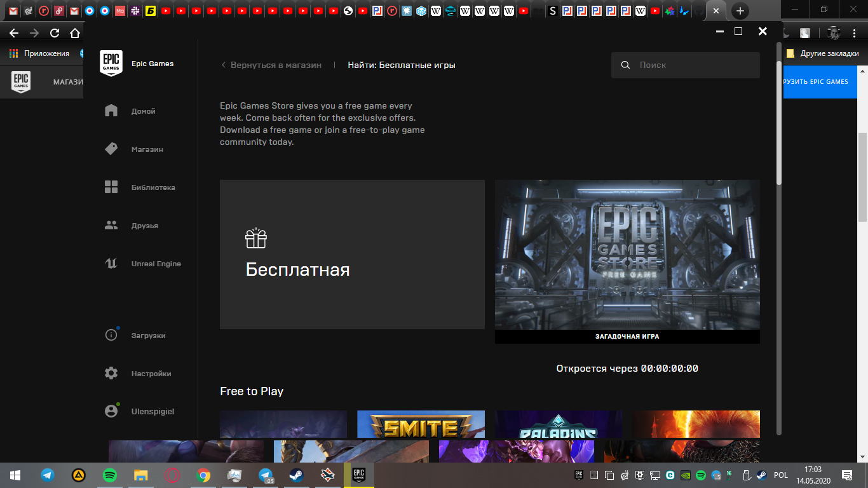Click NVIDIA icon in system tray
868x488 pixels.
[x=686, y=475]
